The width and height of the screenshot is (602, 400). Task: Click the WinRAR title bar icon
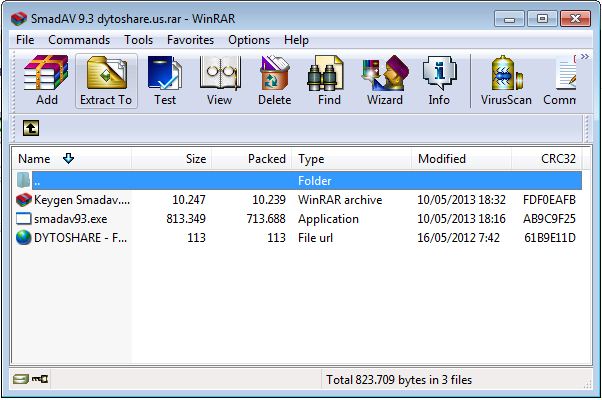(19, 18)
